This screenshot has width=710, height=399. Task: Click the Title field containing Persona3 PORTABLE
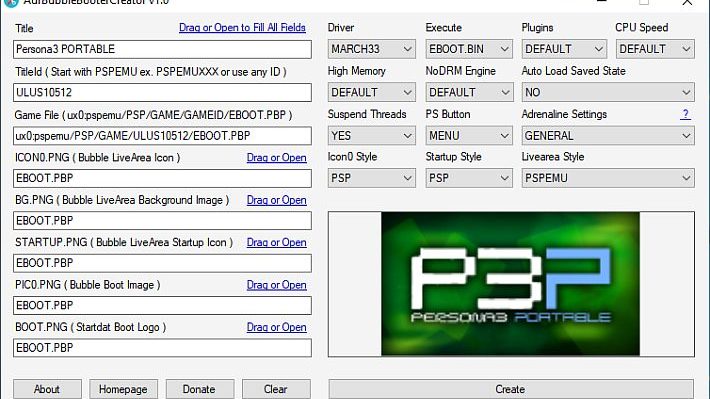tap(162, 49)
